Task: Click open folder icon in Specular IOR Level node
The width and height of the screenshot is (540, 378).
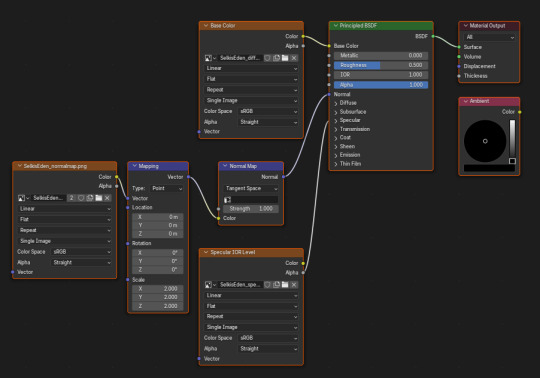Action: click(285, 285)
